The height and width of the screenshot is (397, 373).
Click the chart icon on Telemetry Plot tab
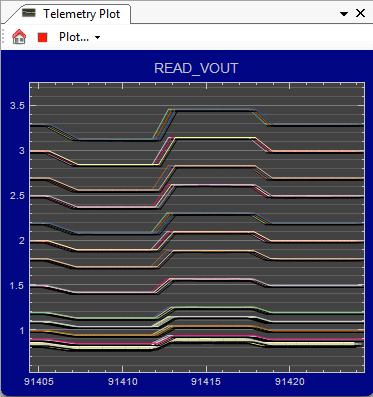(29, 13)
